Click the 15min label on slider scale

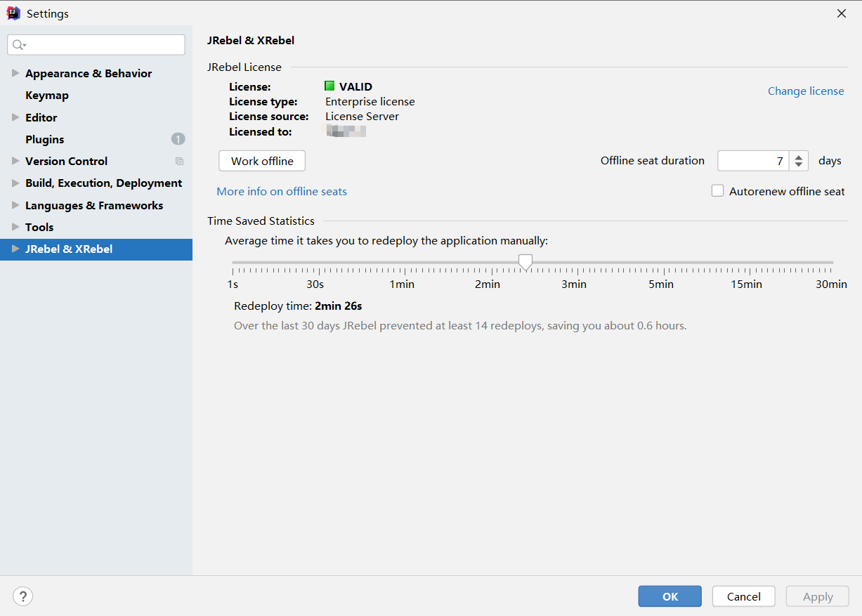746,284
